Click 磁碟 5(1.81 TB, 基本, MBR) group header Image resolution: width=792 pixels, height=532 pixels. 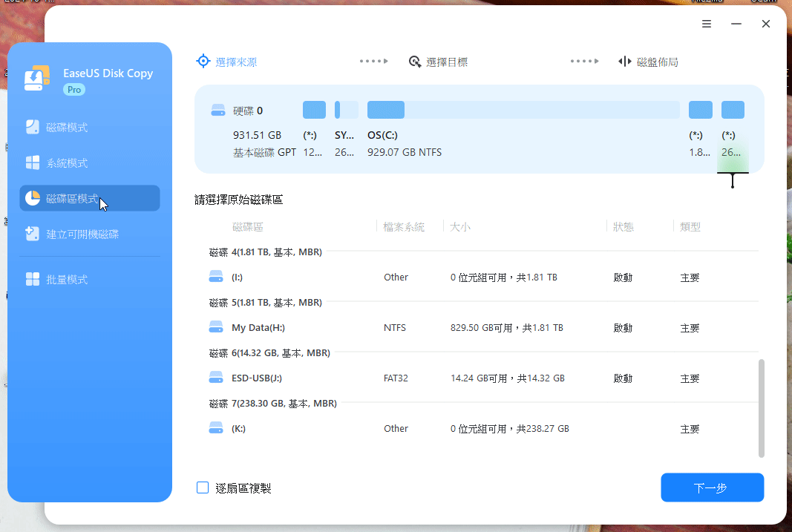[266, 302]
